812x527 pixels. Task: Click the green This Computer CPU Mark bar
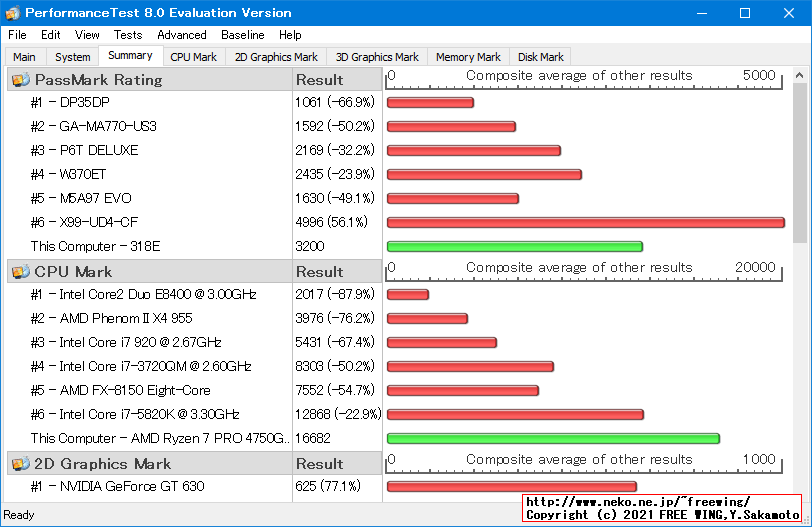pos(553,438)
